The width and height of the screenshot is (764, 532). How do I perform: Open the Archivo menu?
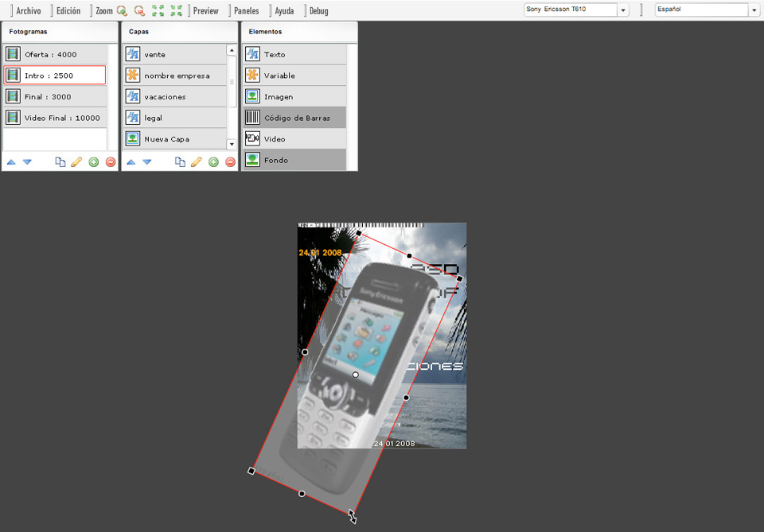29,10
